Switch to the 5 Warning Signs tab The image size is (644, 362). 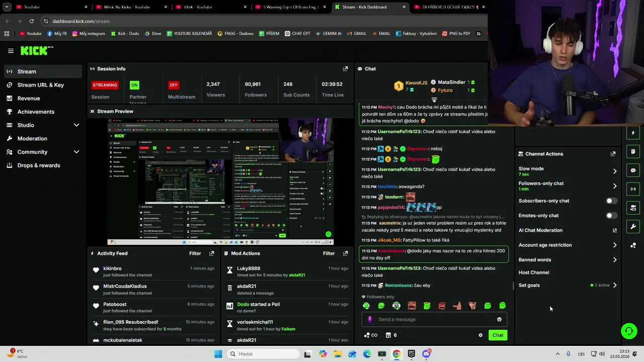(x=290, y=7)
